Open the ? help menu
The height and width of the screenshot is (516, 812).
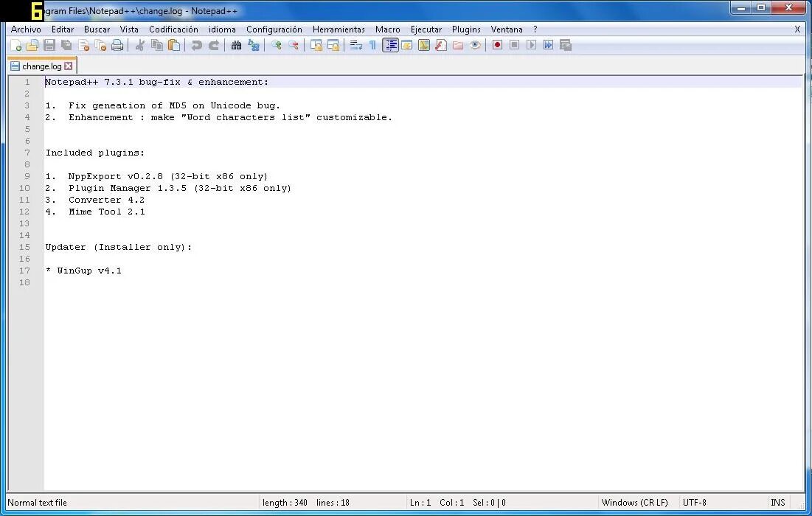click(x=535, y=29)
